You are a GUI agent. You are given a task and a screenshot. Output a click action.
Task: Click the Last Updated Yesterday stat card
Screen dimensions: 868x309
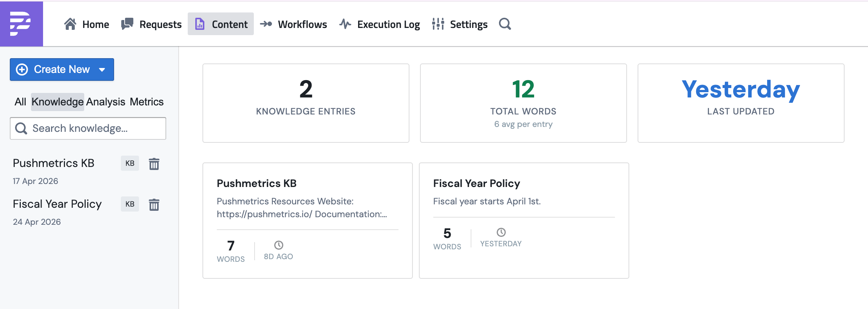pyautogui.click(x=741, y=103)
